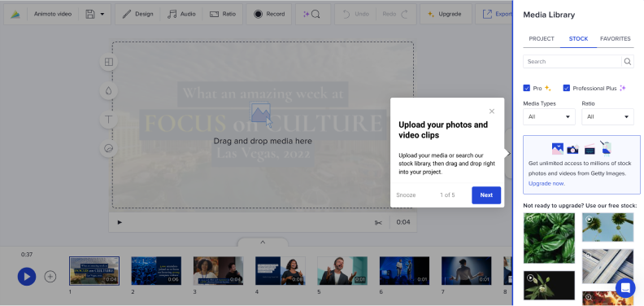Click the Next tutorial button
644x306 pixels.
coord(486,195)
